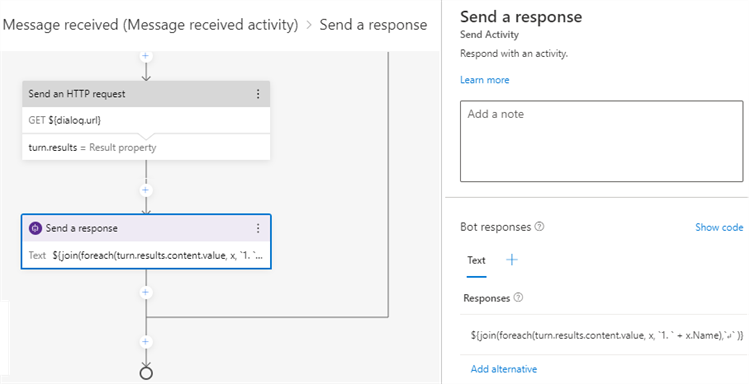Open the Learn more link

point(485,80)
